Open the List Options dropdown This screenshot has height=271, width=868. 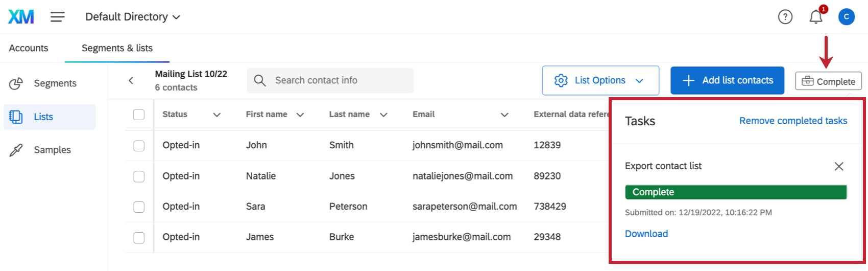click(600, 80)
